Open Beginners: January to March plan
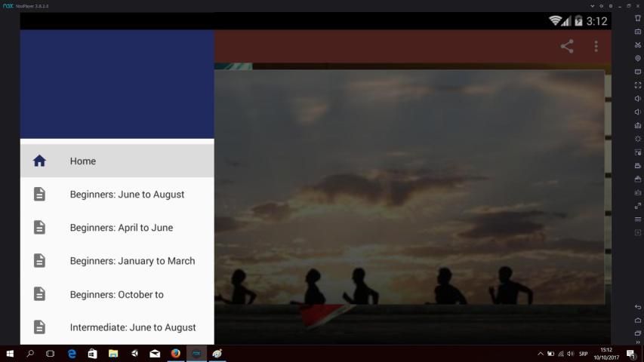Screen dimensions: 644x362 [x=132, y=261]
